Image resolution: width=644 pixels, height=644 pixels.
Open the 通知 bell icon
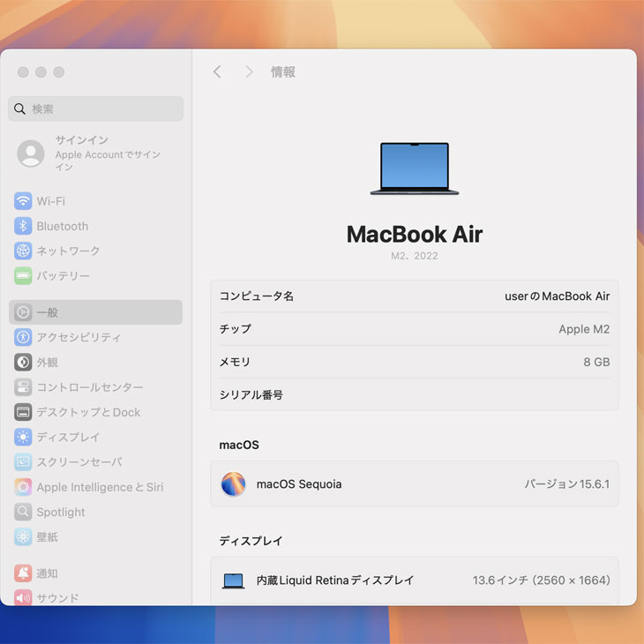point(23,573)
